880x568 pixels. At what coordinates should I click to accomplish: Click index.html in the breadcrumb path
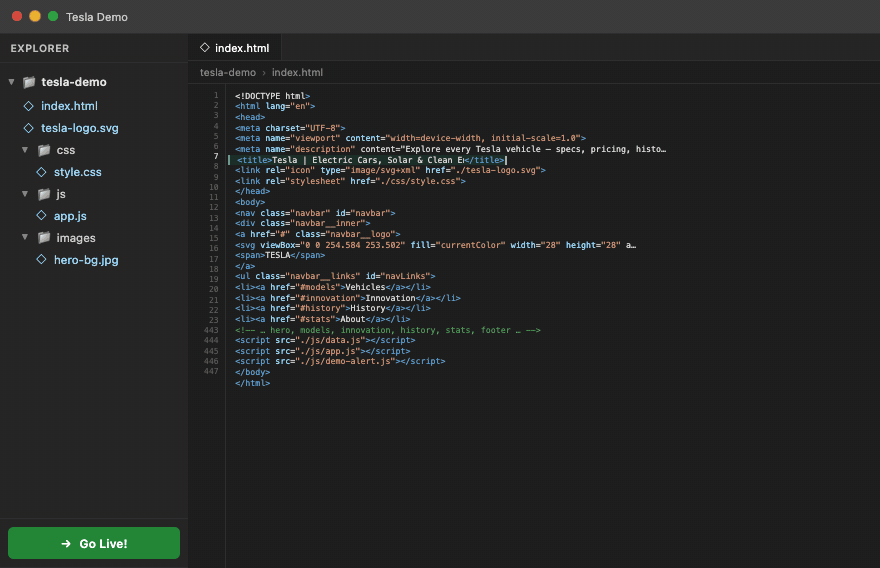297,72
